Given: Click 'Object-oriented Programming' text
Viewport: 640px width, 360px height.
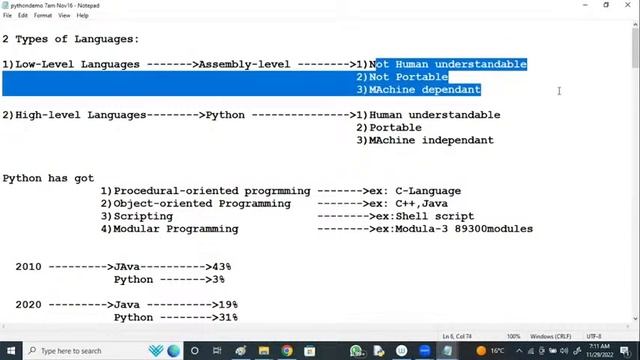Looking at the screenshot, I should click(x=202, y=204).
